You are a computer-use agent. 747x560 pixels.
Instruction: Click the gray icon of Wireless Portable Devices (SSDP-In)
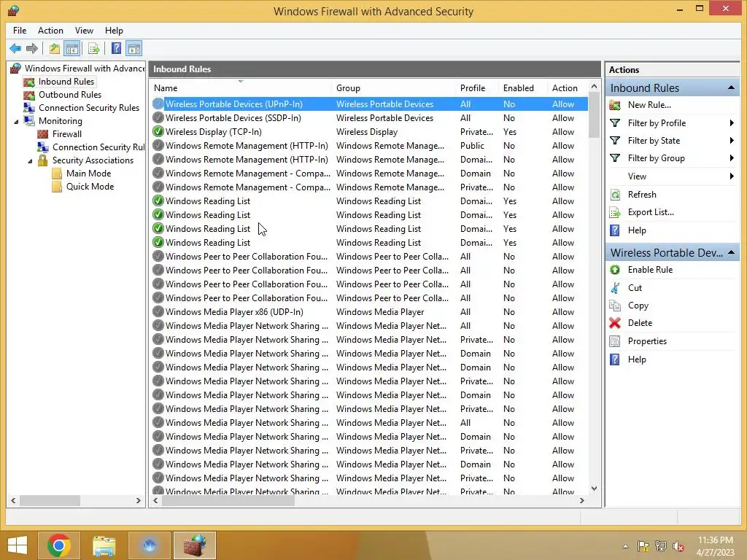(x=158, y=117)
